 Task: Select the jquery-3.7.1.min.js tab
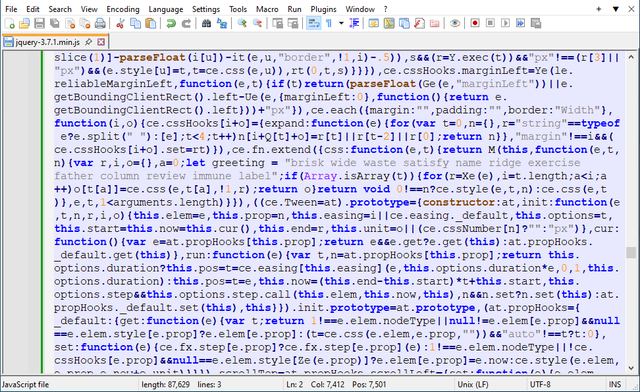tap(47, 42)
